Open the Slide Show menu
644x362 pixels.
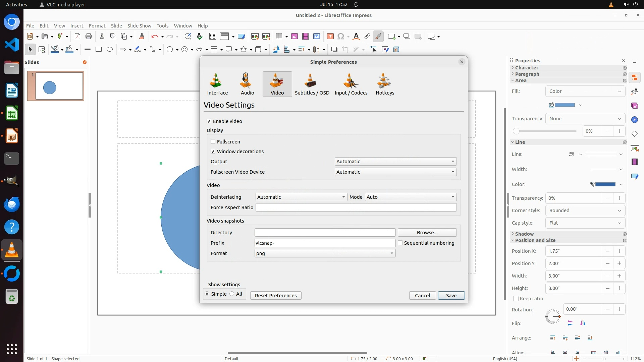[139, 26]
